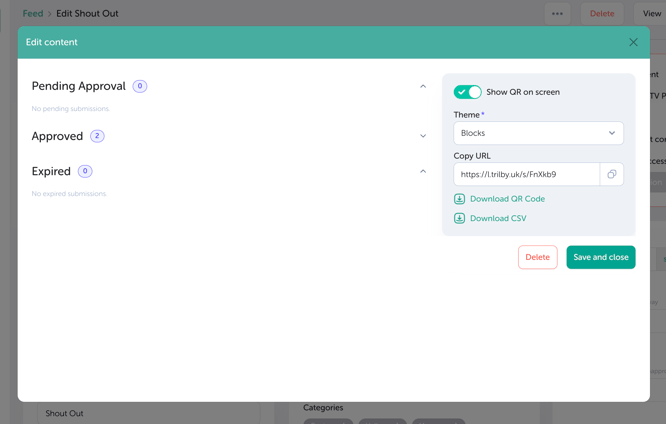Open the three-dots more options menu
This screenshot has width=666, height=424.
557,14
